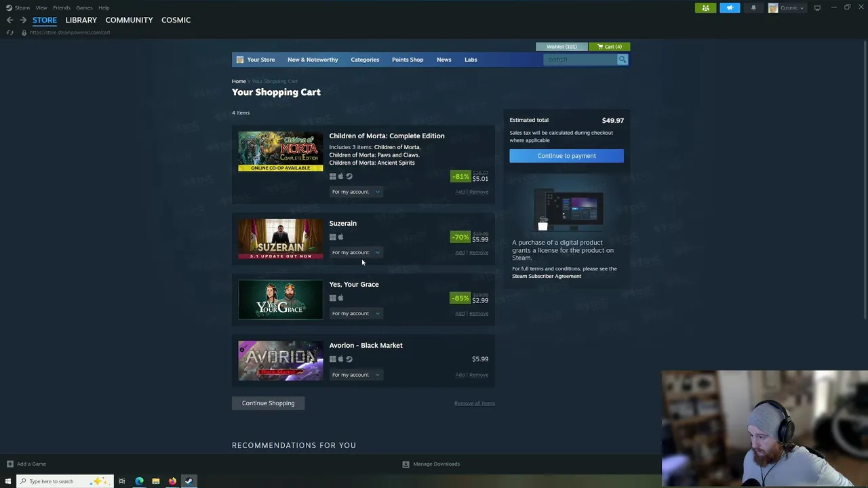The image size is (868, 488).
Task: Click the blue announcements megaphone icon
Action: [730, 8]
